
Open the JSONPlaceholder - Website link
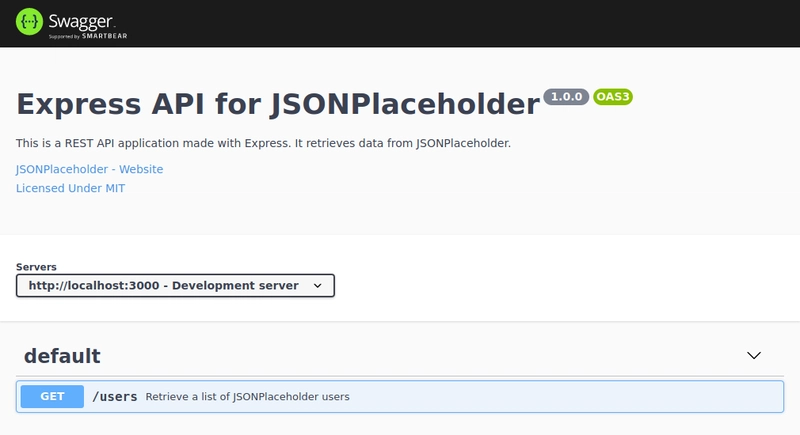[x=89, y=169]
